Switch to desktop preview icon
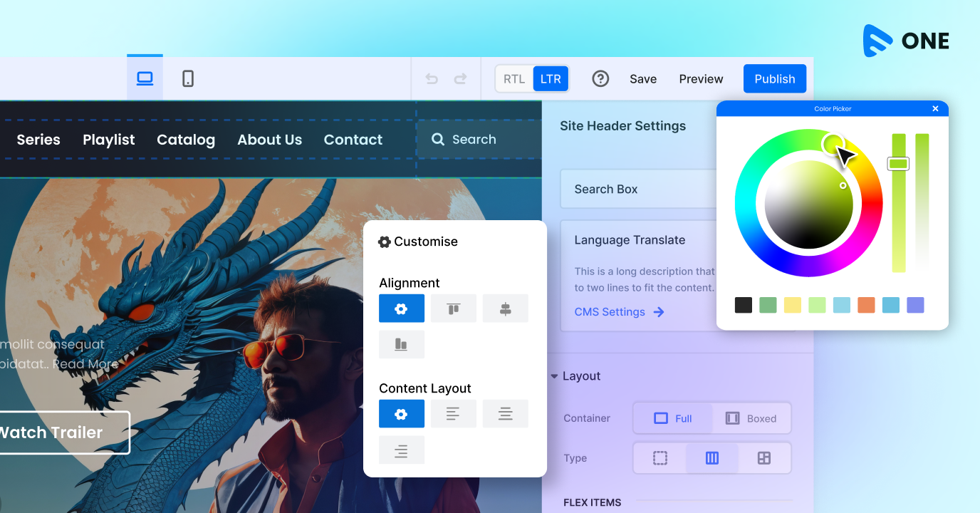 [x=145, y=78]
